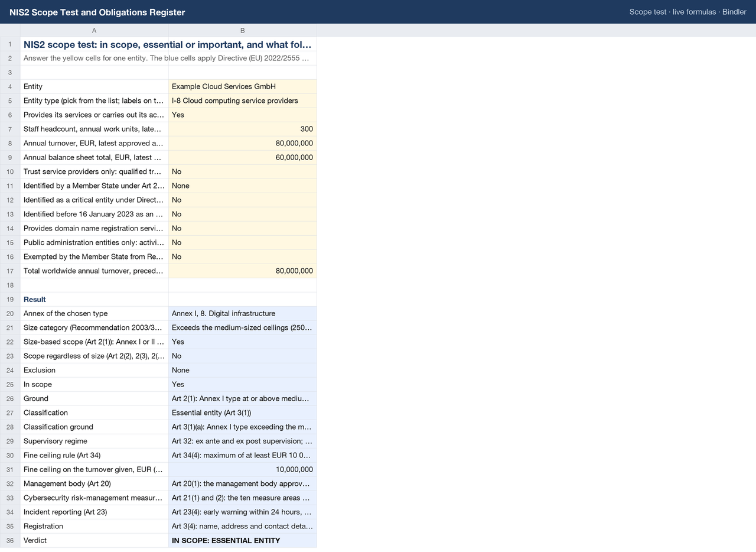This screenshot has height=552, width=756.
Task: Click the 'Incident reporting (Art 23)' label
Action: click(94, 512)
